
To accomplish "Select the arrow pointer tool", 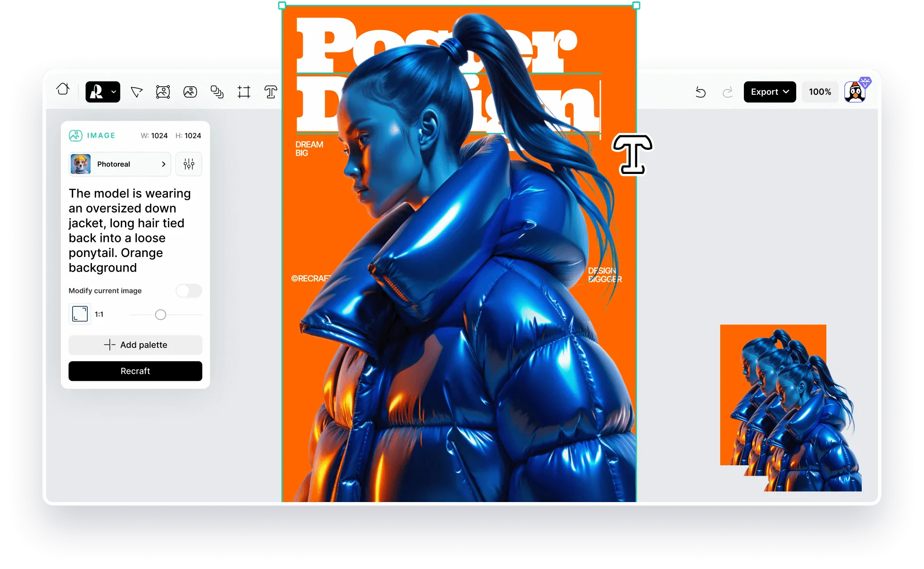I will [x=136, y=92].
